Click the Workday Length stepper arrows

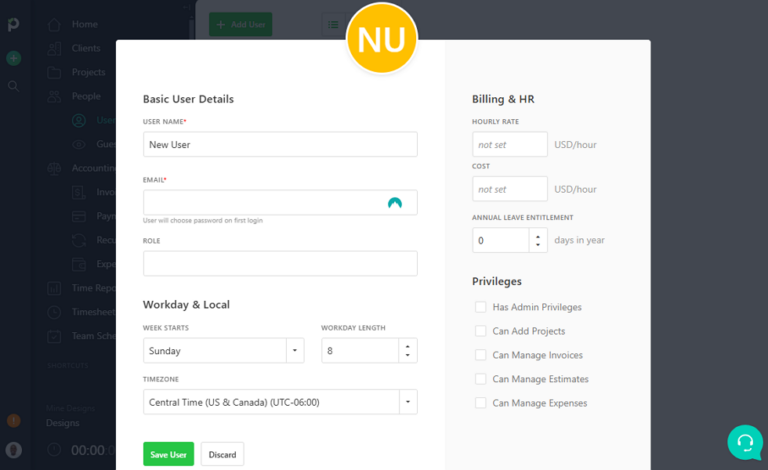tap(407, 351)
